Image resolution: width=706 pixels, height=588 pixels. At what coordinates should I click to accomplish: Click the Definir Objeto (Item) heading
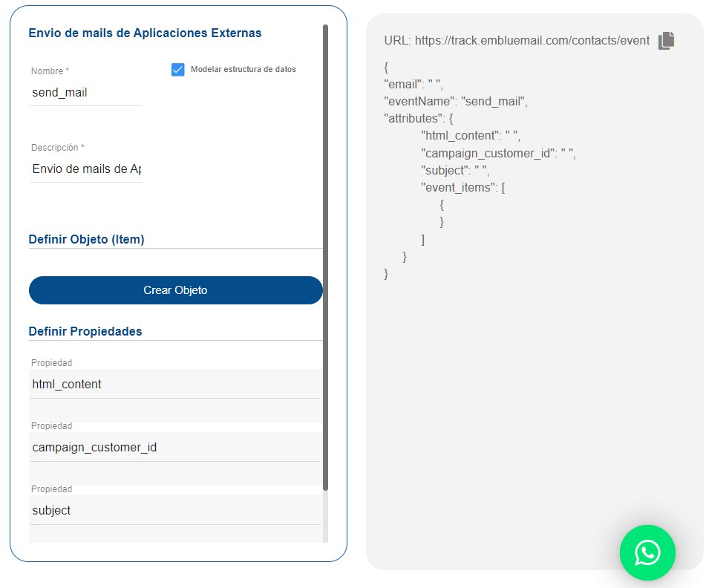pos(86,239)
